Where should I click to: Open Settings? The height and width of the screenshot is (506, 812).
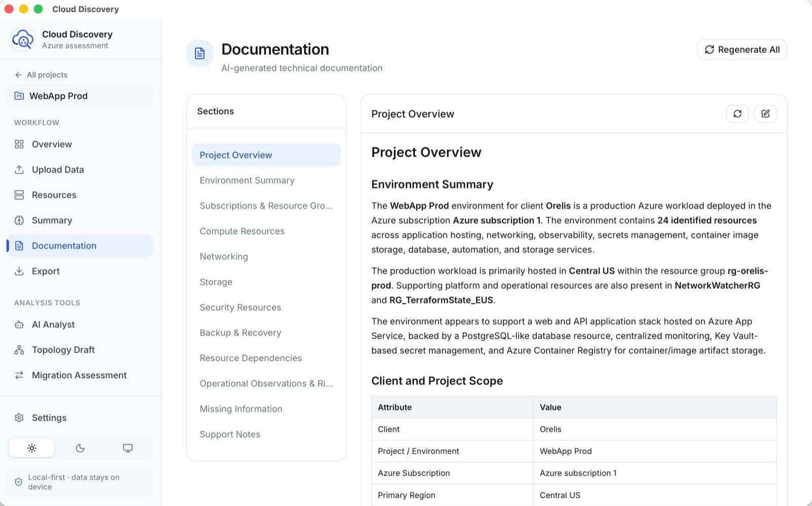pyautogui.click(x=80, y=418)
